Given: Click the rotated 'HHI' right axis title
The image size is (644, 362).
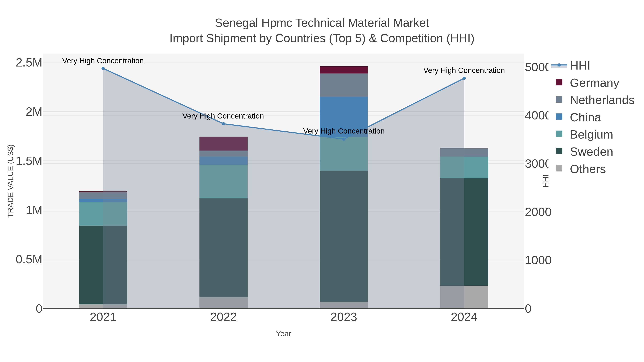Looking at the screenshot, I should pyautogui.click(x=546, y=181).
